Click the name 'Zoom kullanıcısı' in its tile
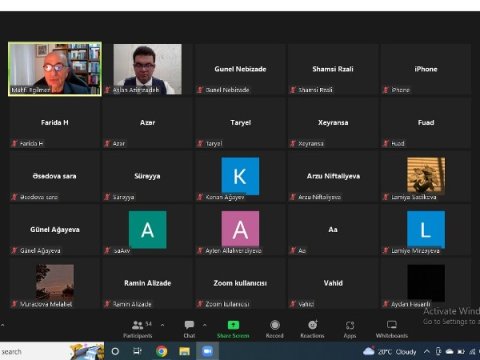The image size is (480, 360). point(240,283)
